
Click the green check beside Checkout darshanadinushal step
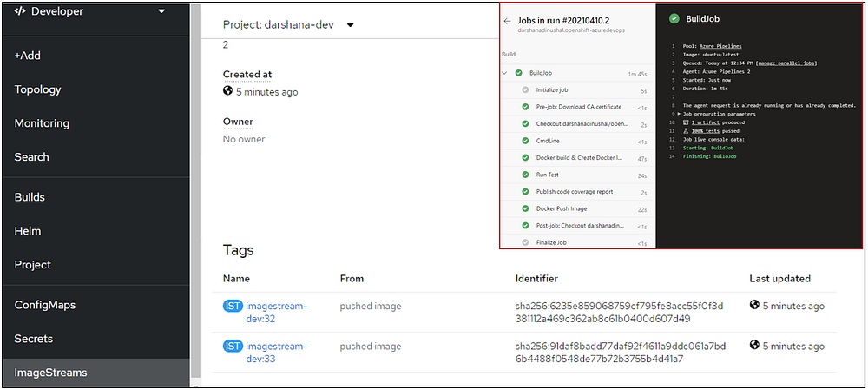coord(525,124)
